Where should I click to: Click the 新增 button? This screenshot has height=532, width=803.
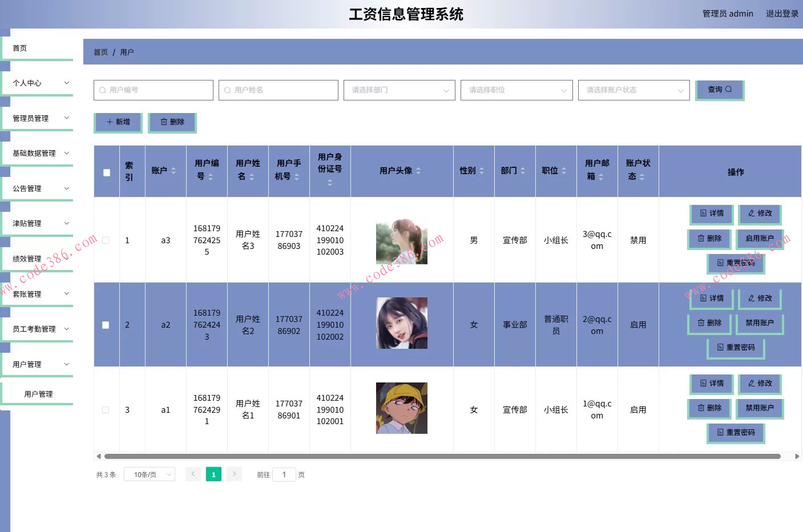coord(118,122)
